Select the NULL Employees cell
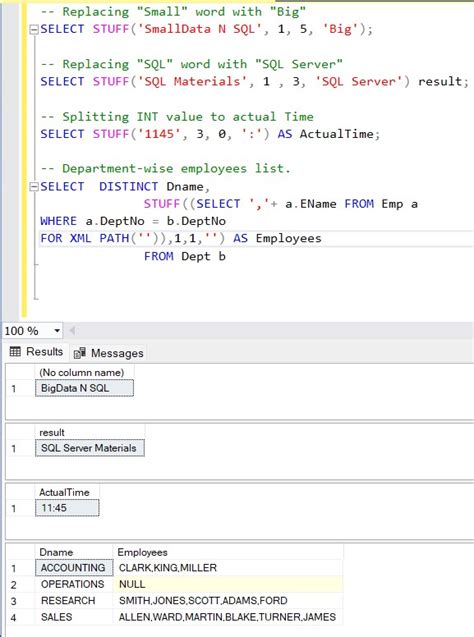474x637 pixels. (x=228, y=584)
